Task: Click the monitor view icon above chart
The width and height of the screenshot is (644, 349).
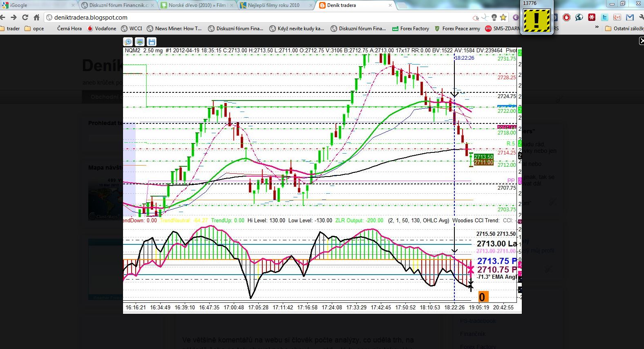Action: tap(140, 42)
